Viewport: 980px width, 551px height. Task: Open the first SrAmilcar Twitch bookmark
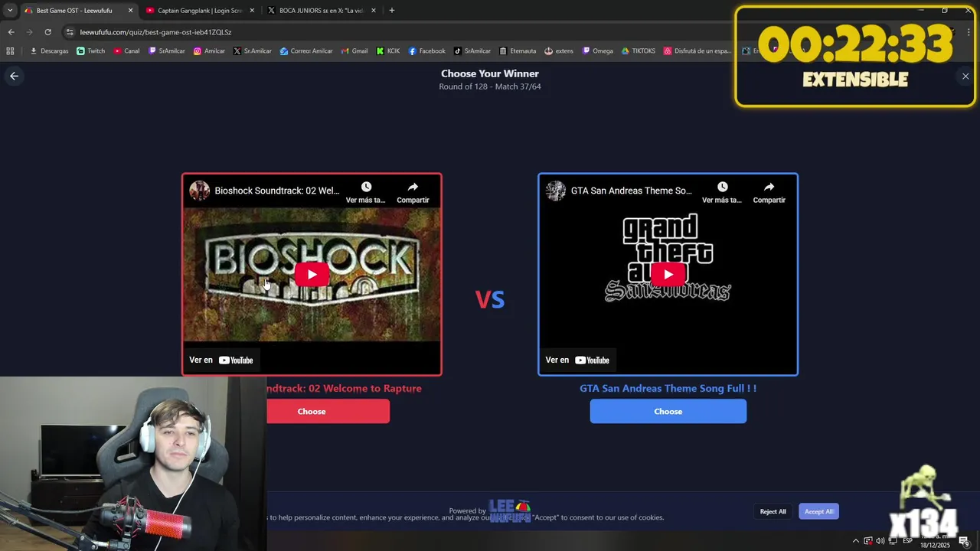tap(167, 51)
